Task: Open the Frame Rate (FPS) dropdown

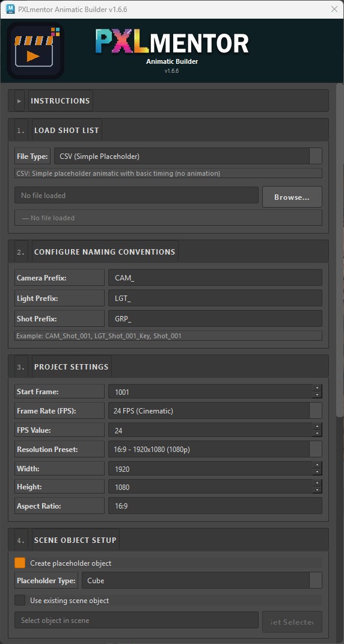Action: (215, 410)
